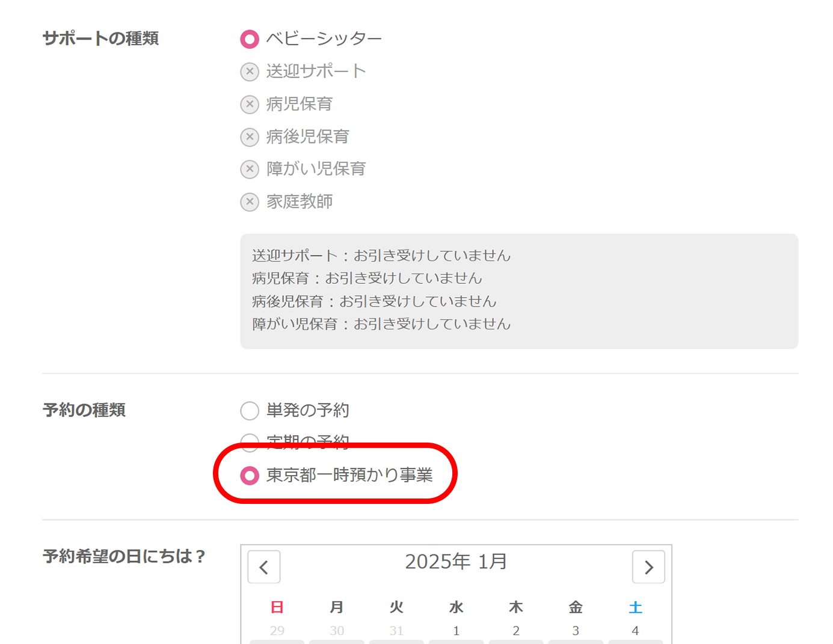Select the 定期の予約 radio button
Viewport: 833px width, 644px height.
point(250,441)
